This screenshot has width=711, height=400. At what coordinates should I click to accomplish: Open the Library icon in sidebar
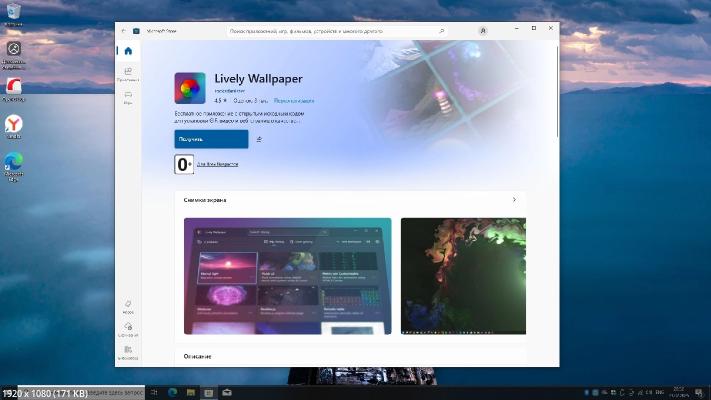tap(128, 352)
